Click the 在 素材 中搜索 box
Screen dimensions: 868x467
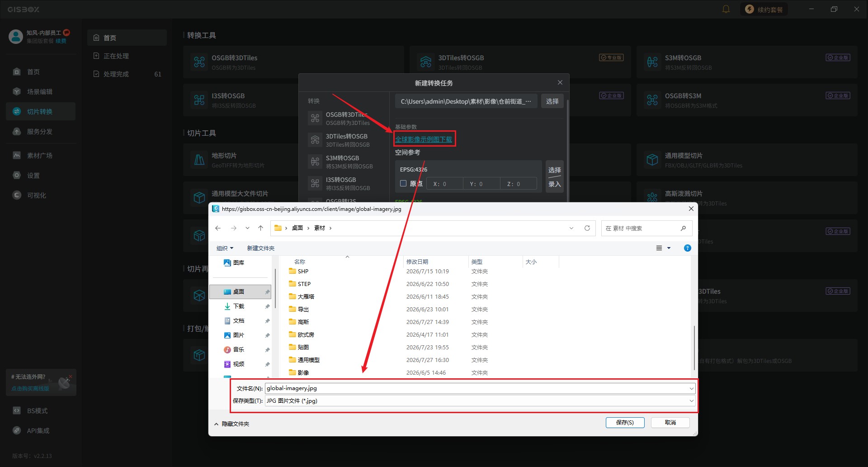coord(646,229)
